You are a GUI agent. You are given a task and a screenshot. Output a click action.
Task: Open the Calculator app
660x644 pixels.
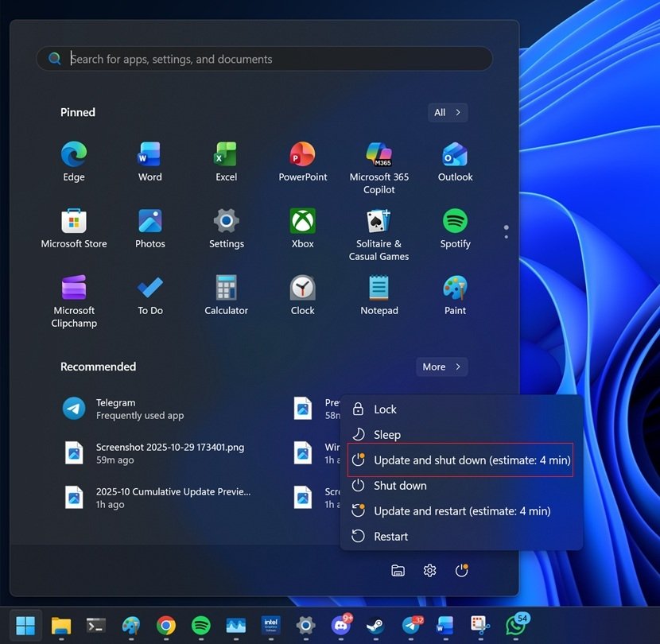tap(226, 294)
